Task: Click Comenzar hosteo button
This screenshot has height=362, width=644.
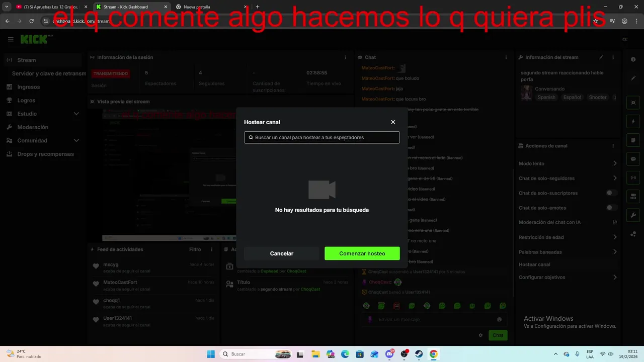Action: click(x=362, y=253)
